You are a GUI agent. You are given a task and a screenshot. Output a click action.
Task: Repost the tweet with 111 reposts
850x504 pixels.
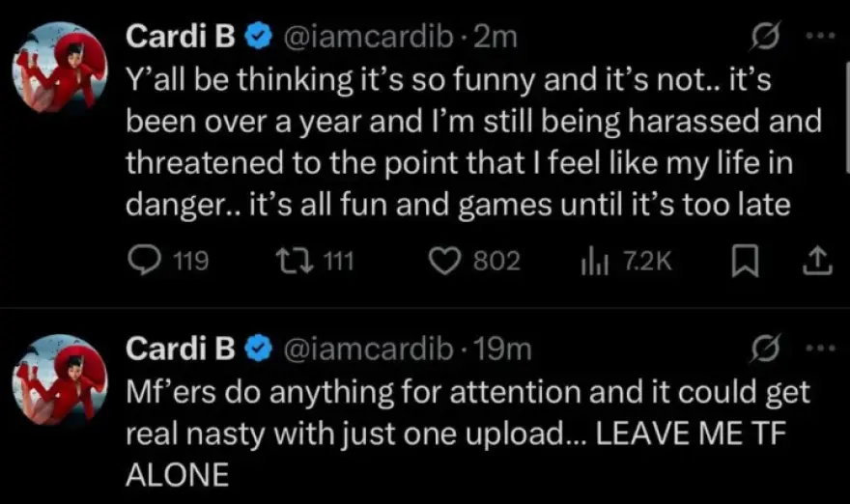coord(286,260)
